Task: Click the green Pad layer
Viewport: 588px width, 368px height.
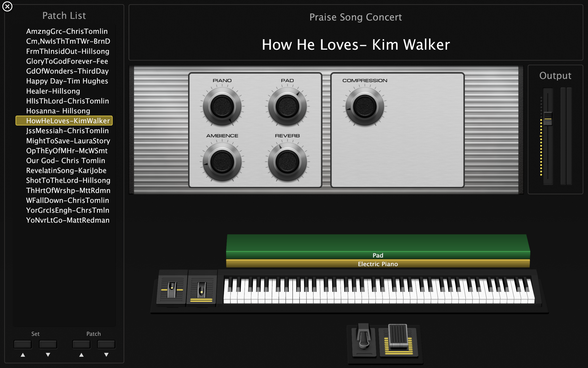Action: 378,247
